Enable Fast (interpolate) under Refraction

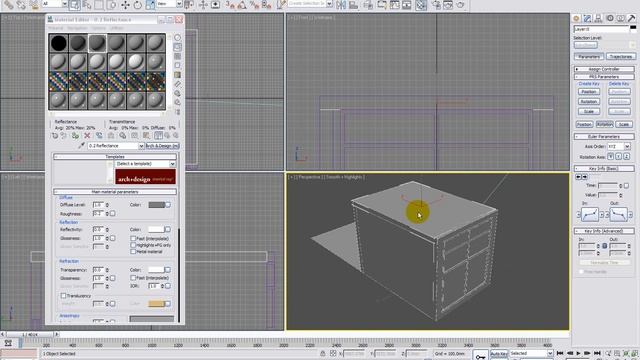pyautogui.click(x=133, y=278)
